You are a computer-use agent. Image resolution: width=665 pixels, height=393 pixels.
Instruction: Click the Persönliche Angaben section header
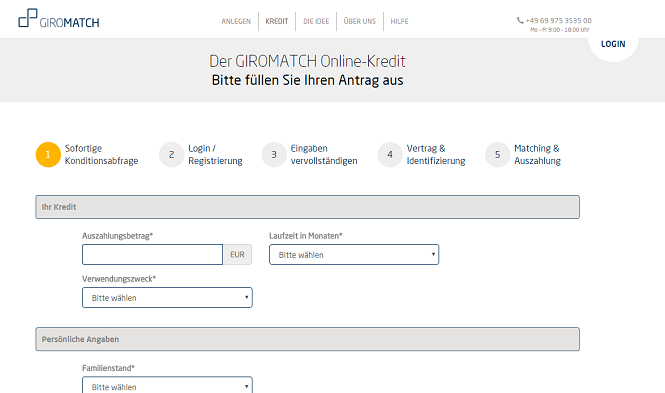click(307, 339)
